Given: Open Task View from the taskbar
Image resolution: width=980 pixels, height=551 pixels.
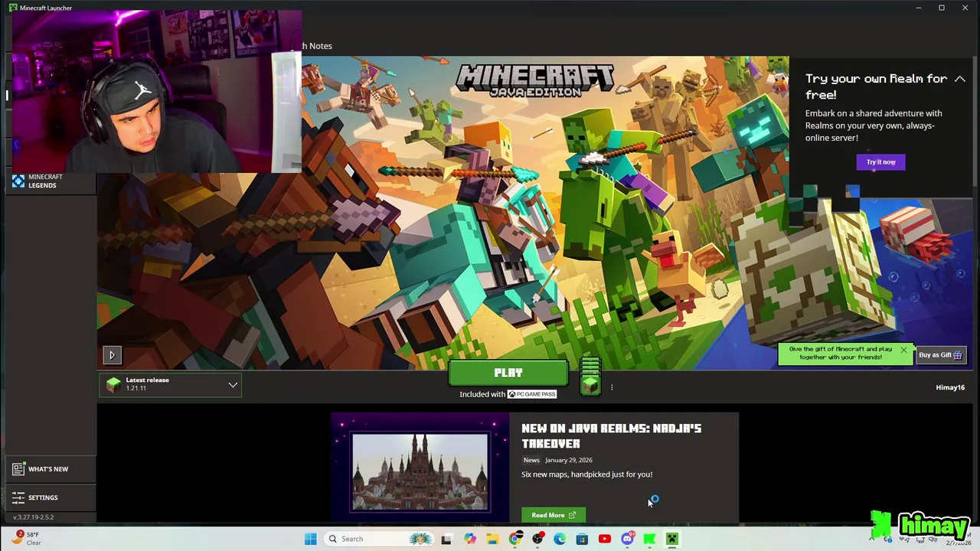Looking at the screenshot, I should coord(446,539).
